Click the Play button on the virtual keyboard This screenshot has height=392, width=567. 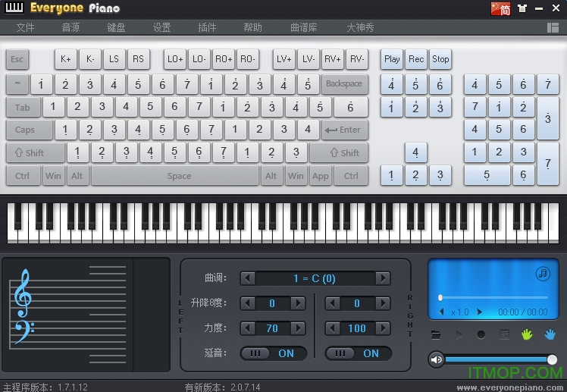pyautogui.click(x=392, y=58)
